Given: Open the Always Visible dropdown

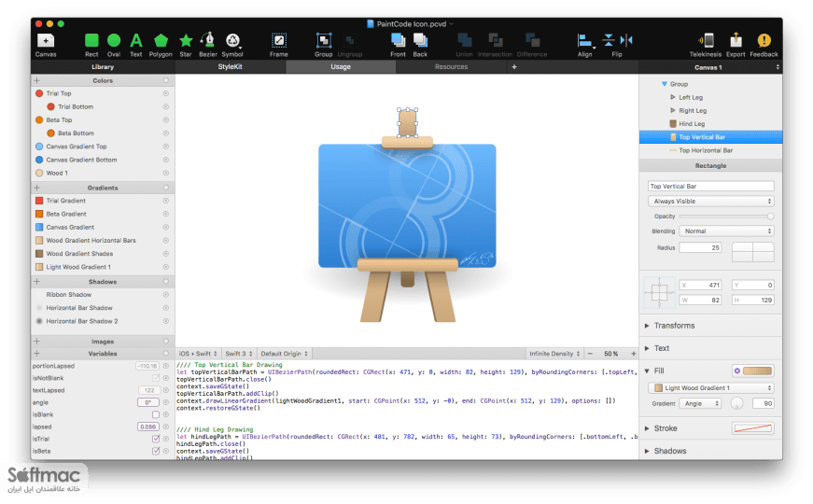Looking at the screenshot, I should coord(711,201).
